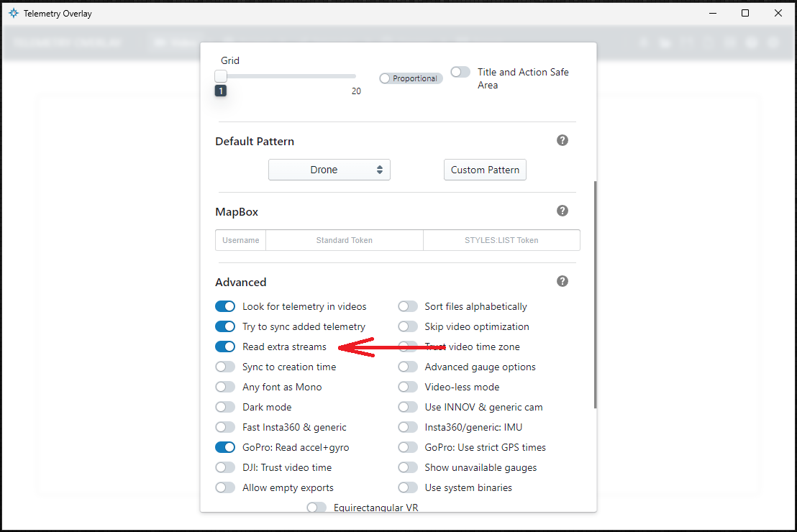Click the Custom Pattern button
The width and height of the screenshot is (797, 532).
(485, 170)
